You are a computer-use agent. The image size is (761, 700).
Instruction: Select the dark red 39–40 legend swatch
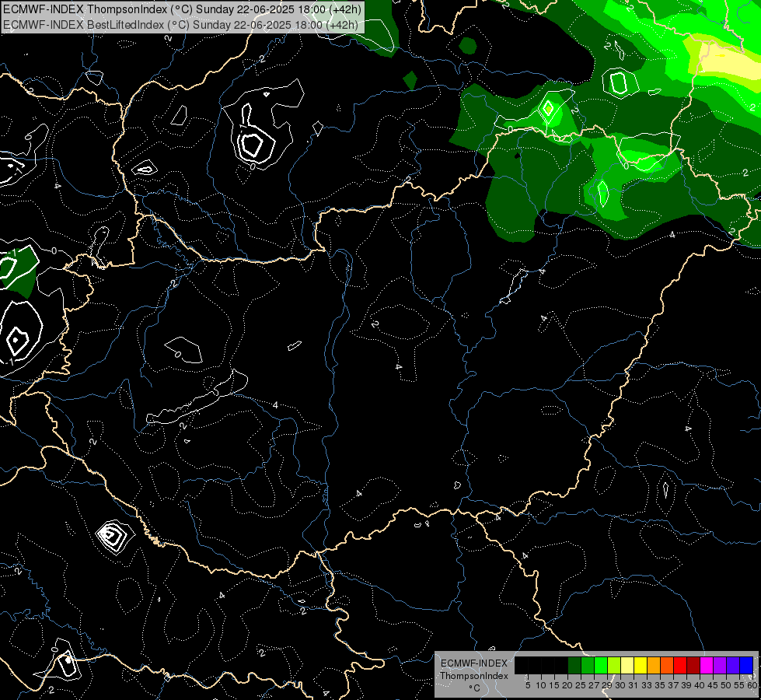[x=693, y=665]
